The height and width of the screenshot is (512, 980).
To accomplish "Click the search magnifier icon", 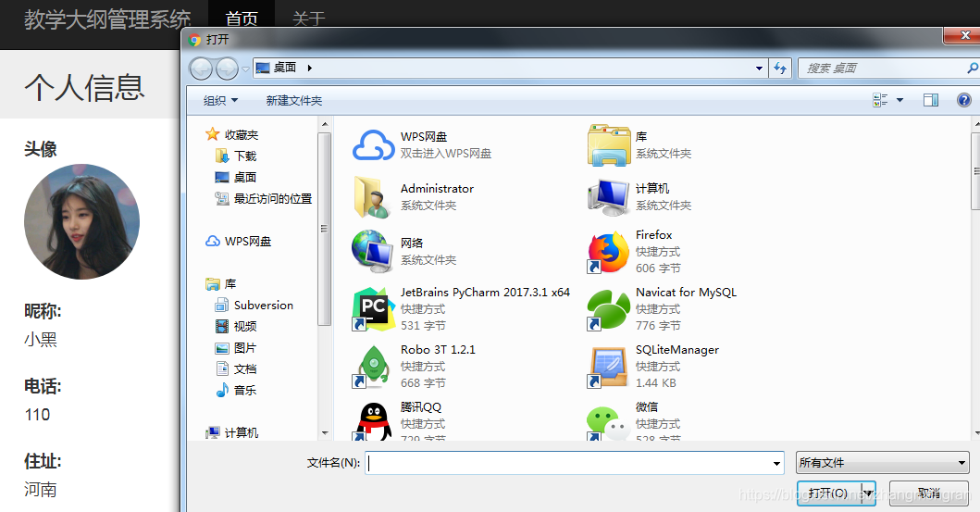I will pyautogui.click(x=973, y=68).
